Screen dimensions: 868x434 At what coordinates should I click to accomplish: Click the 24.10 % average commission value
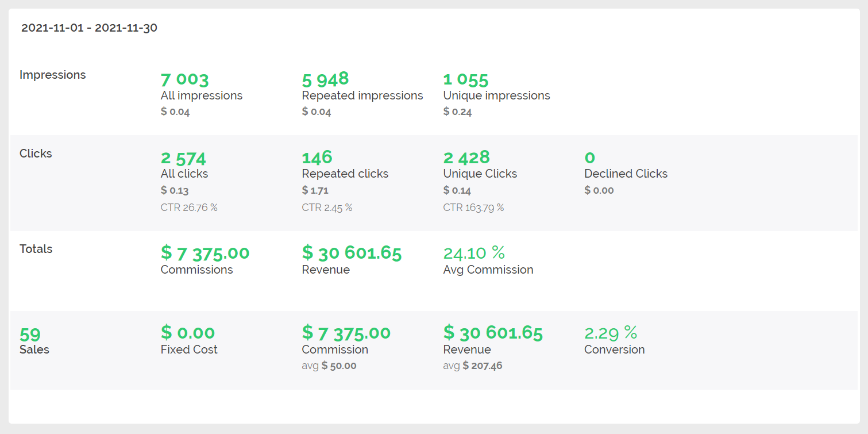(474, 252)
